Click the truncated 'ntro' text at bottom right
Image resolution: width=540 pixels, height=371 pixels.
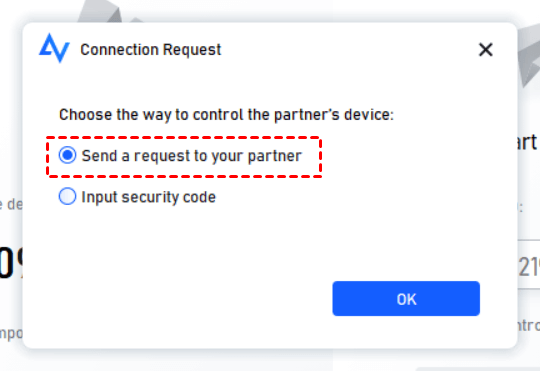tap(529, 326)
